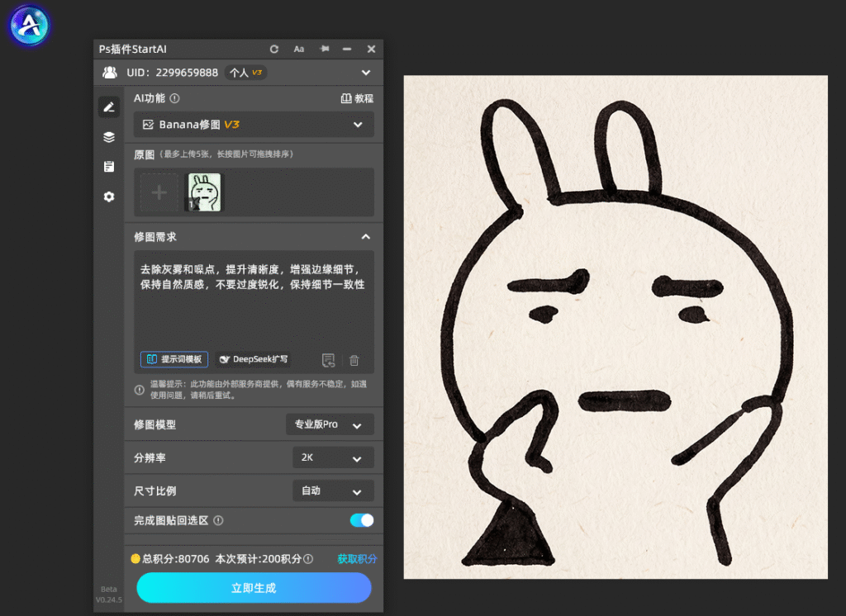
Task: Open the history record sidebar icon
Action: point(109,167)
